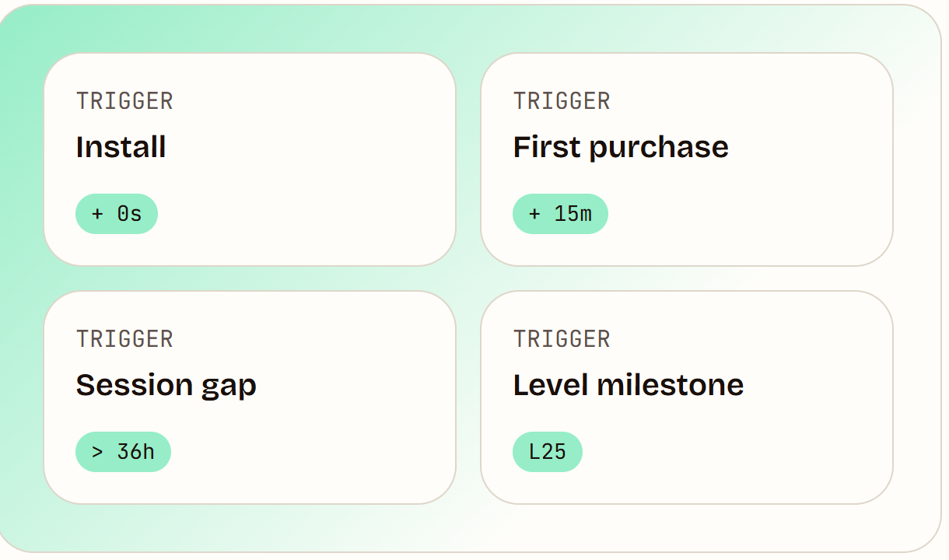Click TRIGGER label above First purchase
The width and height of the screenshot is (949, 560).
coord(562,101)
